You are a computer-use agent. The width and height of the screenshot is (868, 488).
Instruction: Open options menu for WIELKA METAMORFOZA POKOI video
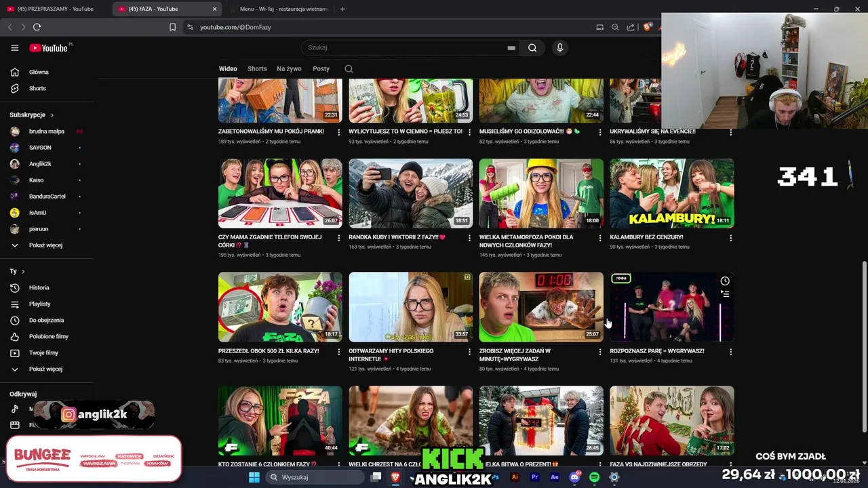[x=599, y=238]
